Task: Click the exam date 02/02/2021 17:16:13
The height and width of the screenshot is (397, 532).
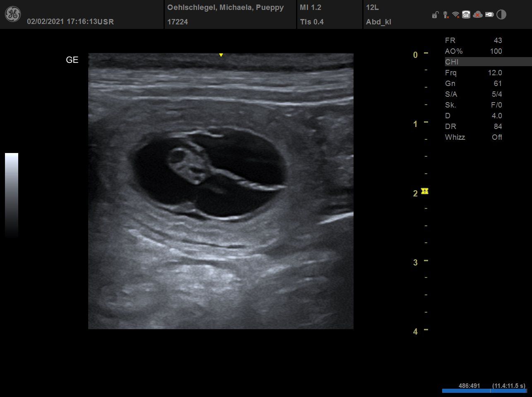Action: tap(62, 22)
